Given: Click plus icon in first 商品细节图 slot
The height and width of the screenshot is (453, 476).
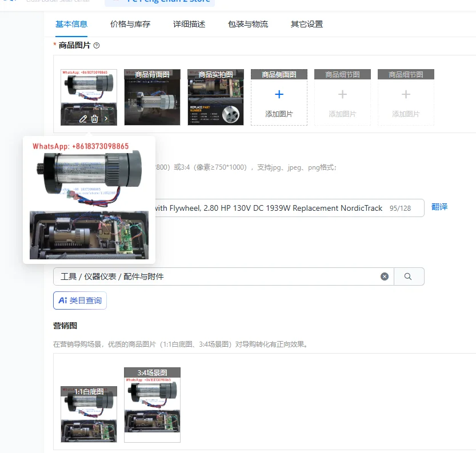Looking at the screenshot, I should [x=342, y=94].
